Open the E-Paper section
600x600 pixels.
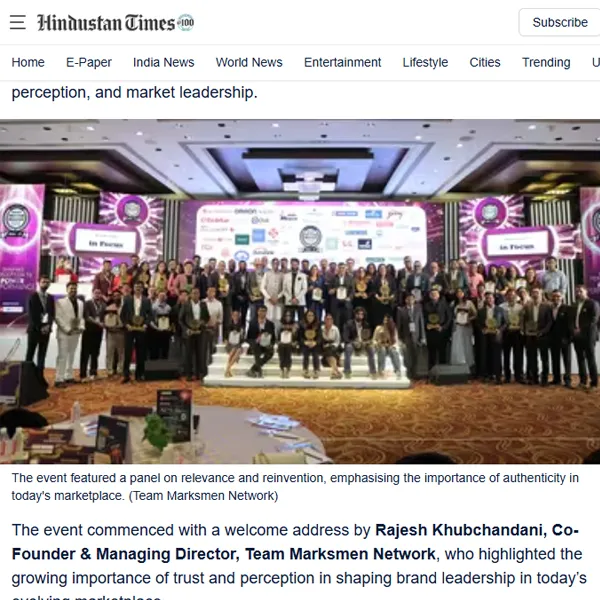(89, 62)
